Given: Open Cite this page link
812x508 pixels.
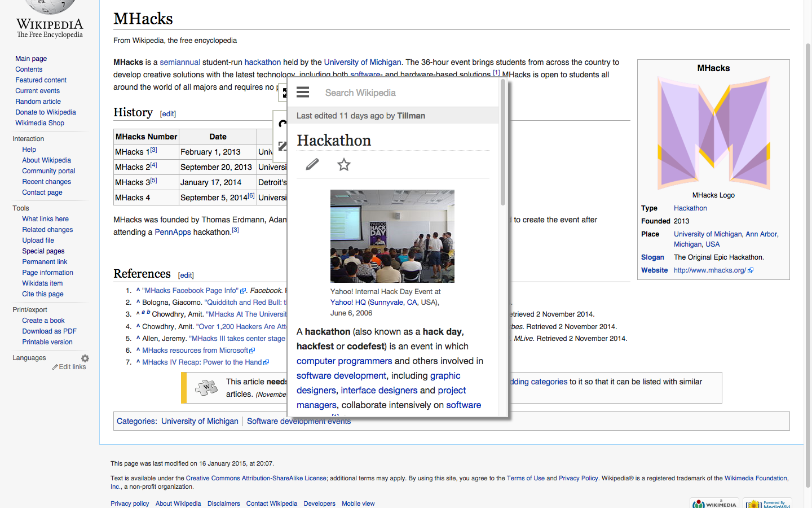Looking at the screenshot, I should point(43,294).
